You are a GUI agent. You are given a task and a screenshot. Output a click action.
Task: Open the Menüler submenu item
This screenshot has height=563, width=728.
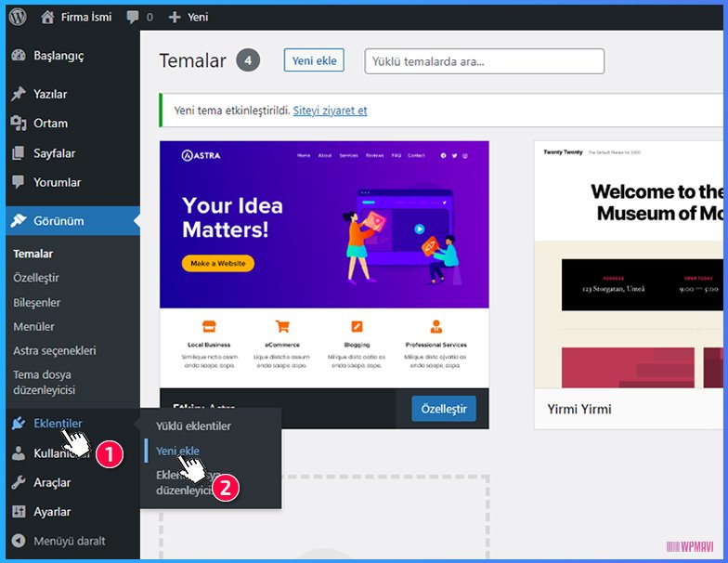33,327
